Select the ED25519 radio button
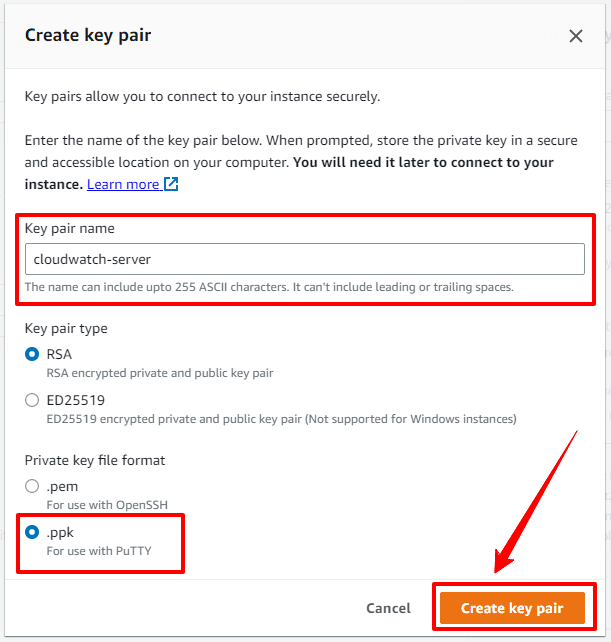611x642 pixels. click(32, 401)
